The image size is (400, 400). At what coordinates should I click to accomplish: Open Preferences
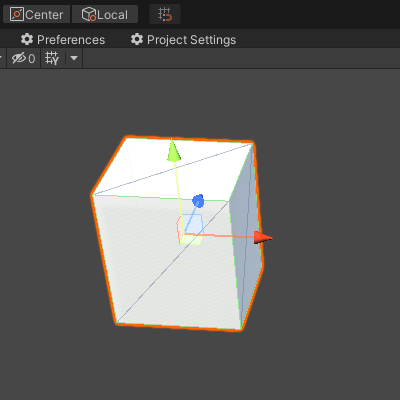pos(63,40)
